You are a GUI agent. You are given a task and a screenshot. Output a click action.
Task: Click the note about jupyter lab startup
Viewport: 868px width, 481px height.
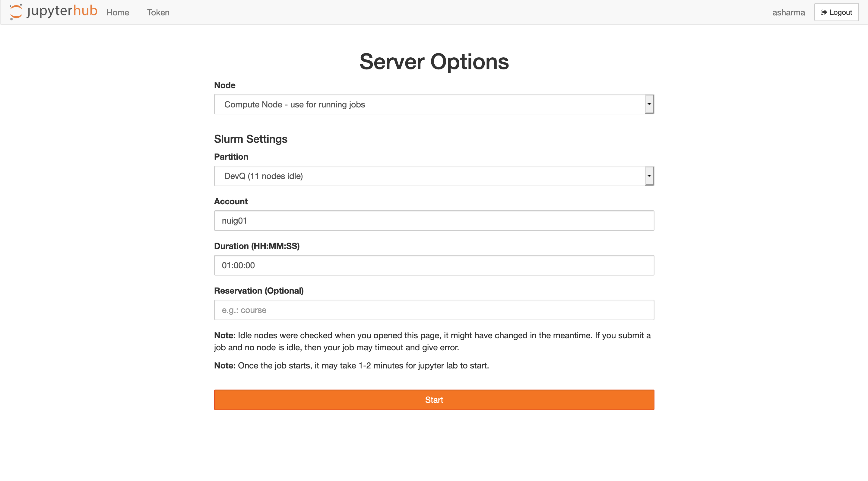(351, 366)
